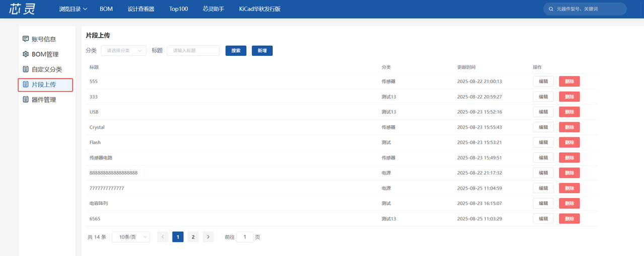Click the 账号信息 message icon

click(26, 39)
